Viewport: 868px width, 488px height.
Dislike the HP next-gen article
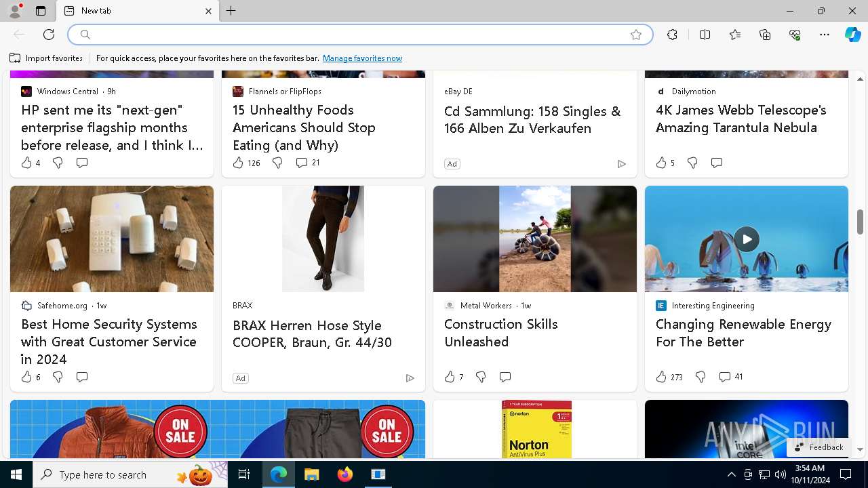click(x=58, y=163)
